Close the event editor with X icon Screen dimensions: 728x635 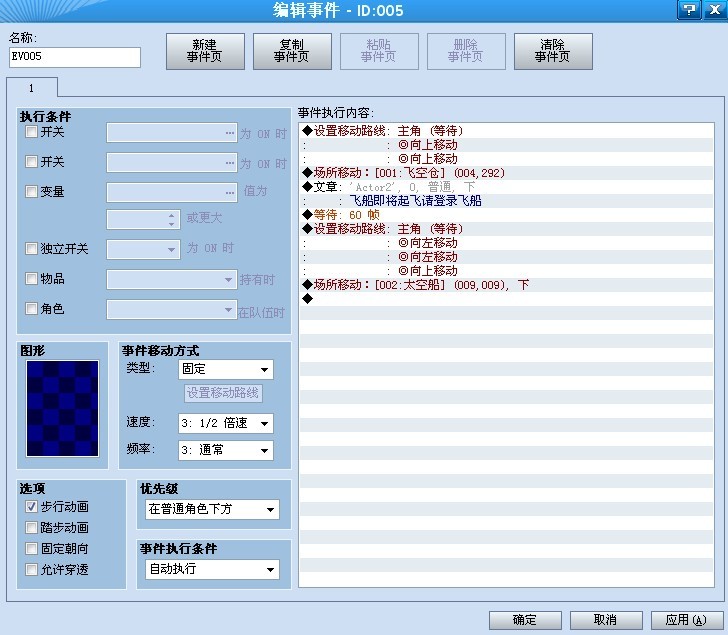click(715, 10)
